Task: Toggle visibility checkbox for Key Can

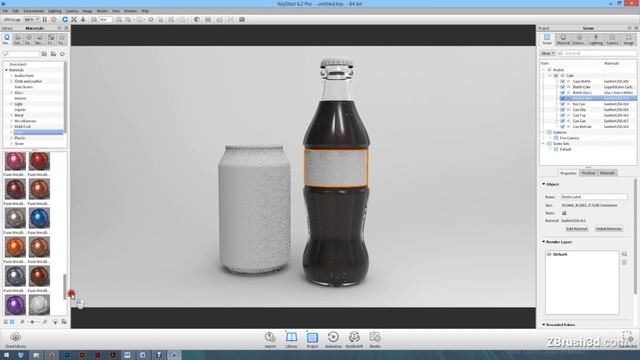Action: (562, 104)
